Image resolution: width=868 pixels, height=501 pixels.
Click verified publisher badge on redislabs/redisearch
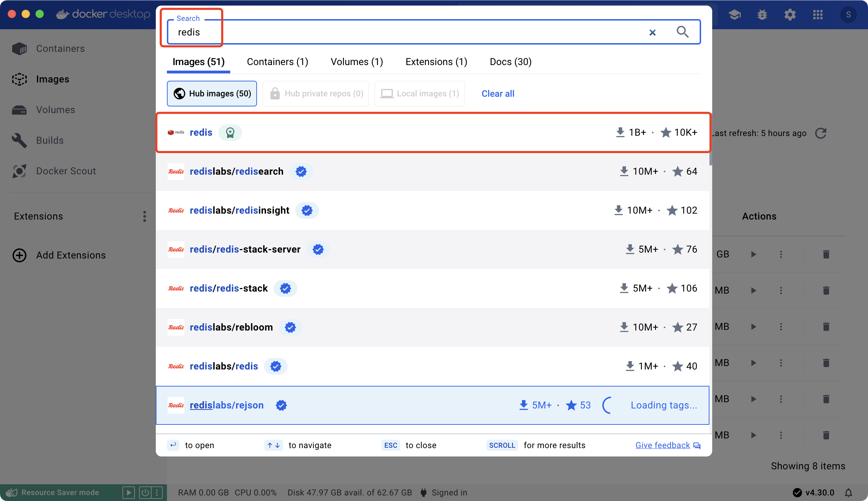coord(301,172)
